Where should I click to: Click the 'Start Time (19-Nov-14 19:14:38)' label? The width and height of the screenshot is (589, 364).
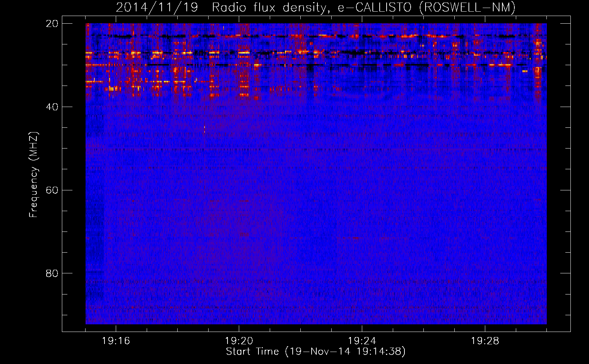[x=316, y=352]
